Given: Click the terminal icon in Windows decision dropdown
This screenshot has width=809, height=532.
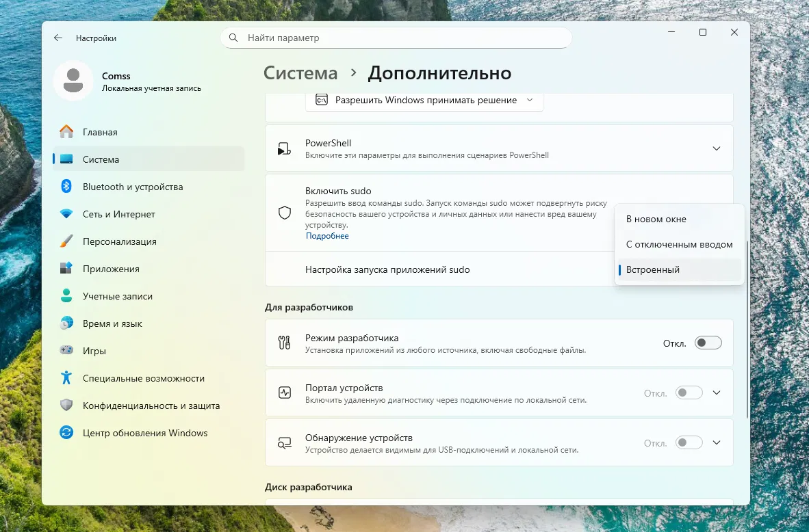Looking at the screenshot, I should tap(322, 100).
